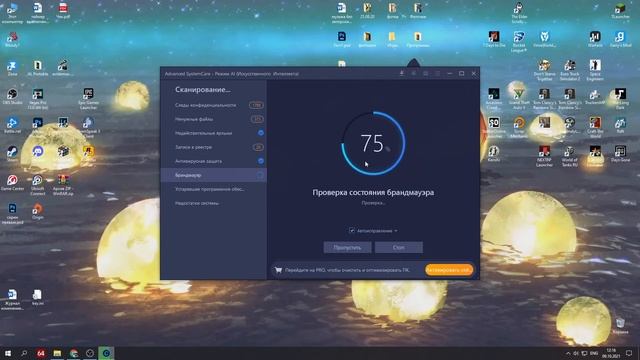Click the PRO upgrade banner text

347,270
